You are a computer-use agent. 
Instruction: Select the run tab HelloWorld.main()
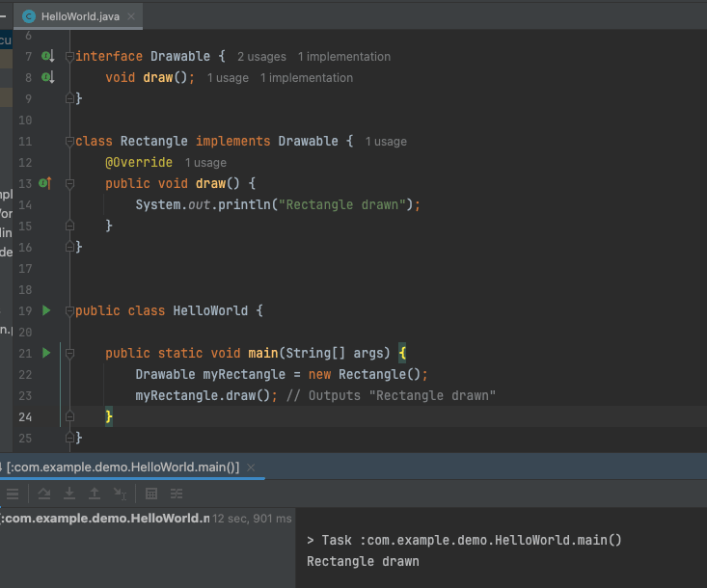(x=122, y=468)
